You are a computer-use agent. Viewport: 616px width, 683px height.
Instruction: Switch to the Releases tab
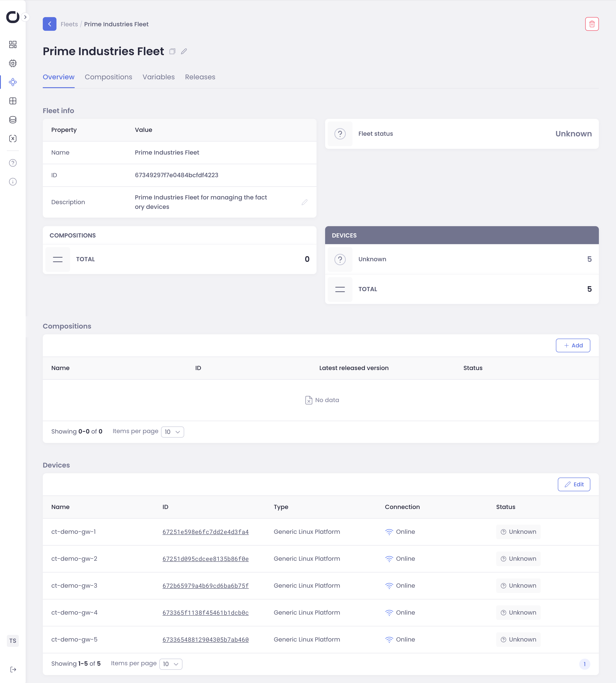tap(200, 77)
